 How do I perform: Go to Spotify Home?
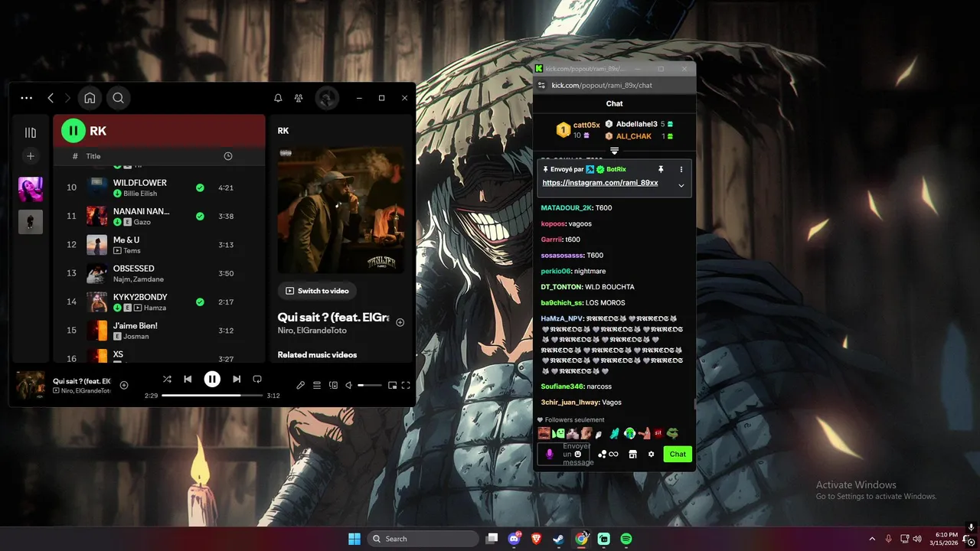point(90,98)
